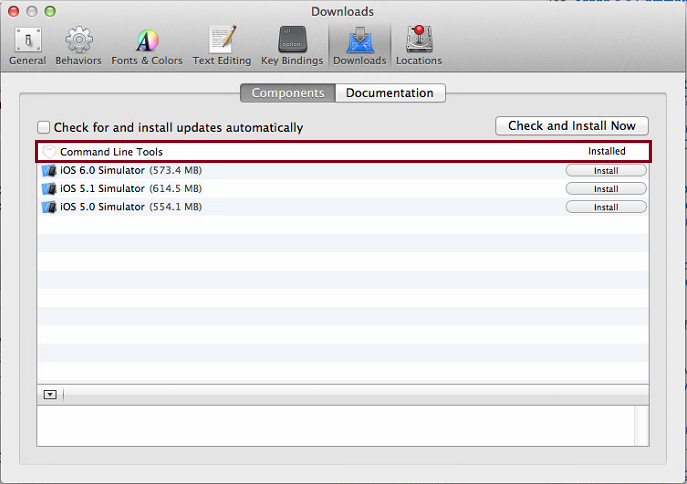
Task: Select the iOS 6.0 Simulator label
Action: click(x=103, y=170)
